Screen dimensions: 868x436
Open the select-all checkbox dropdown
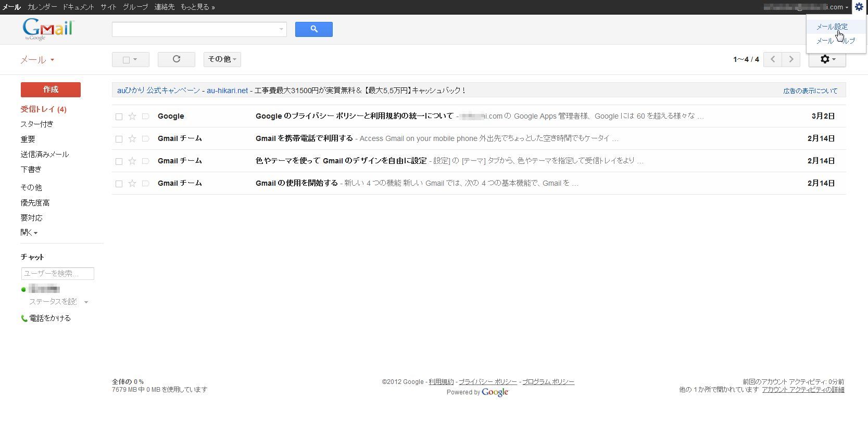131,59
